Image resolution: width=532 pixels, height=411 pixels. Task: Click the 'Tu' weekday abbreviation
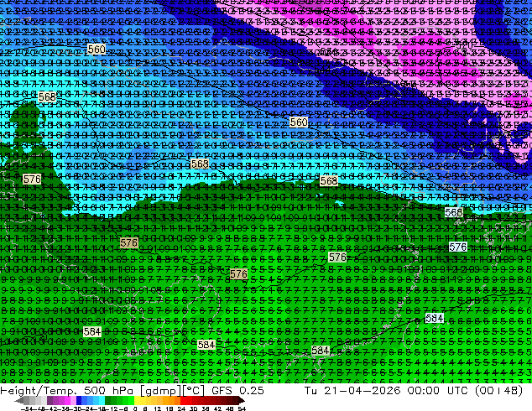(x=310, y=391)
